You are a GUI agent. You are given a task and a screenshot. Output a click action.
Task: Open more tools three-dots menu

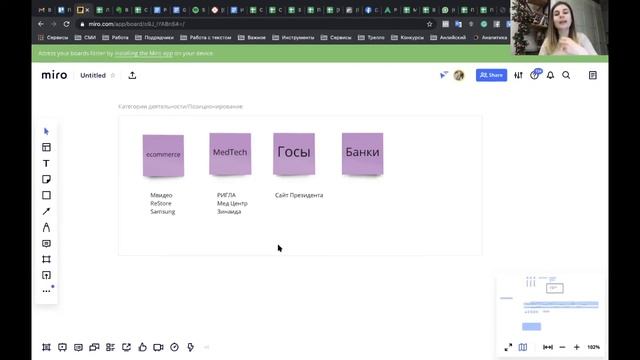[46, 291]
